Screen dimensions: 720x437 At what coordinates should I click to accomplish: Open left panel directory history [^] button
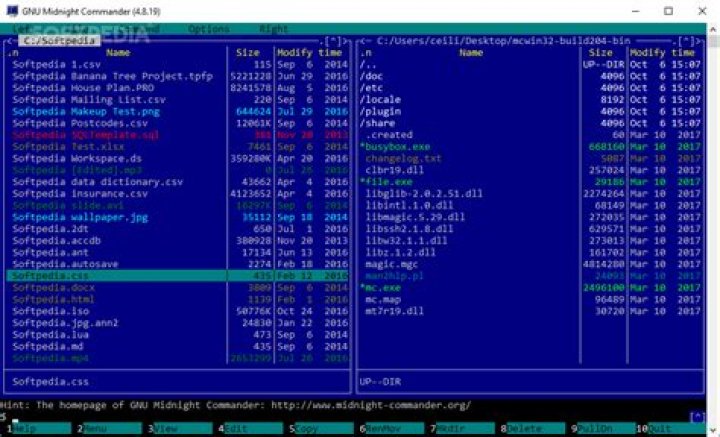click(333, 41)
